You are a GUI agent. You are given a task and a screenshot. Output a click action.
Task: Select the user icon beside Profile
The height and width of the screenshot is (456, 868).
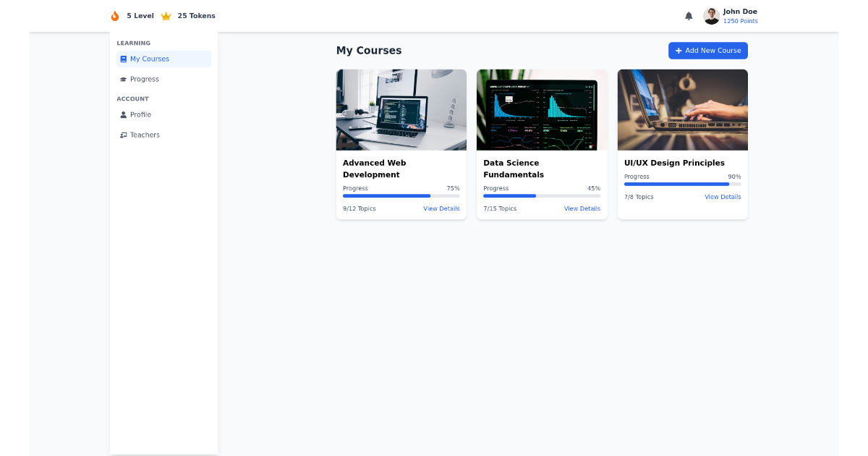pyautogui.click(x=123, y=114)
